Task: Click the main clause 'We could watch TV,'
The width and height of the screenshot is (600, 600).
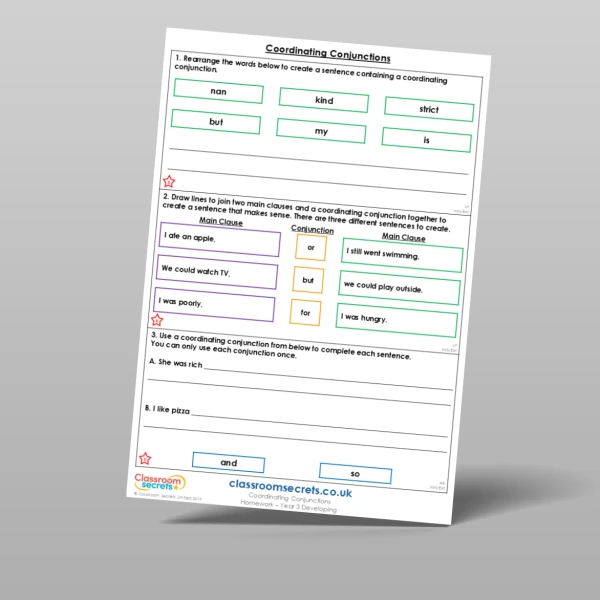Action: 217,272
